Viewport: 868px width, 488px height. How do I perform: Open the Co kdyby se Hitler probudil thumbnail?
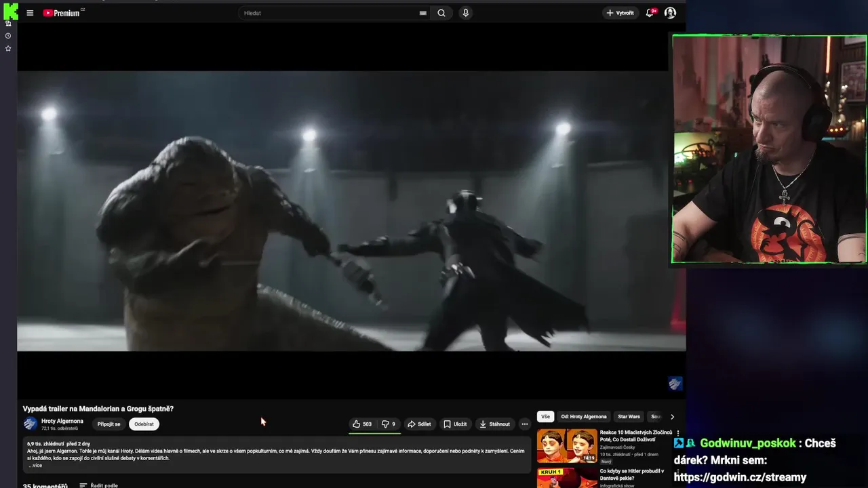click(567, 477)
